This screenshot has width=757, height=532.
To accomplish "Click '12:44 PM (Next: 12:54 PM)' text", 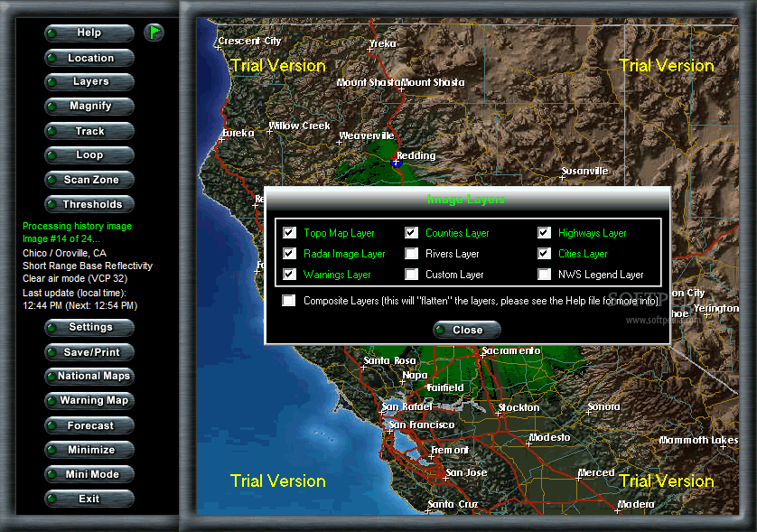I will (80, 305).
